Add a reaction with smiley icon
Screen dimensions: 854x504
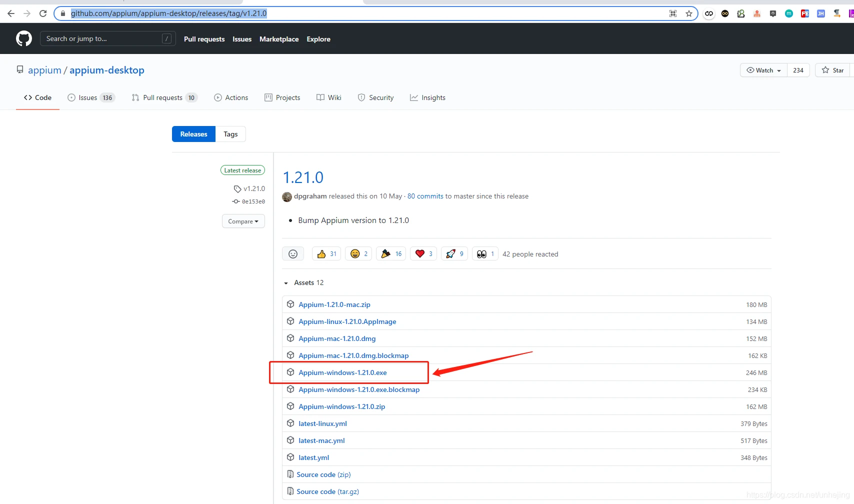[293, 254]
